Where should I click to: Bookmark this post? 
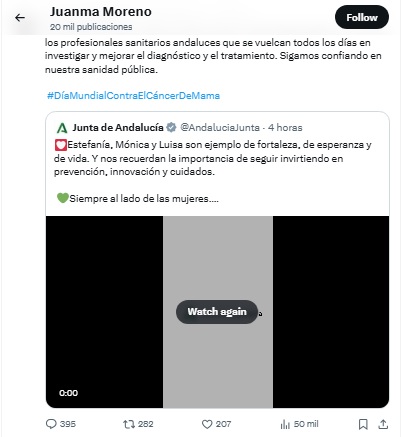click(363, 424)
